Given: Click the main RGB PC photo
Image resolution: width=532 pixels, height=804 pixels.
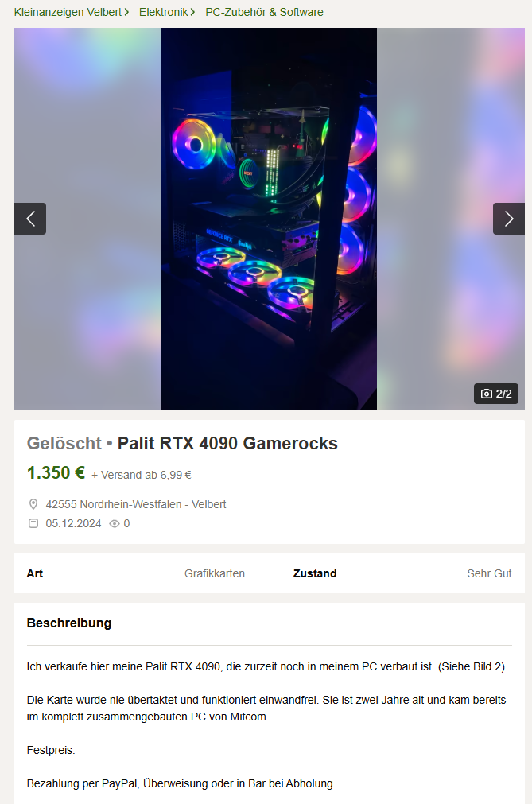Looking at the screenshot, I should tap(269, 219).
